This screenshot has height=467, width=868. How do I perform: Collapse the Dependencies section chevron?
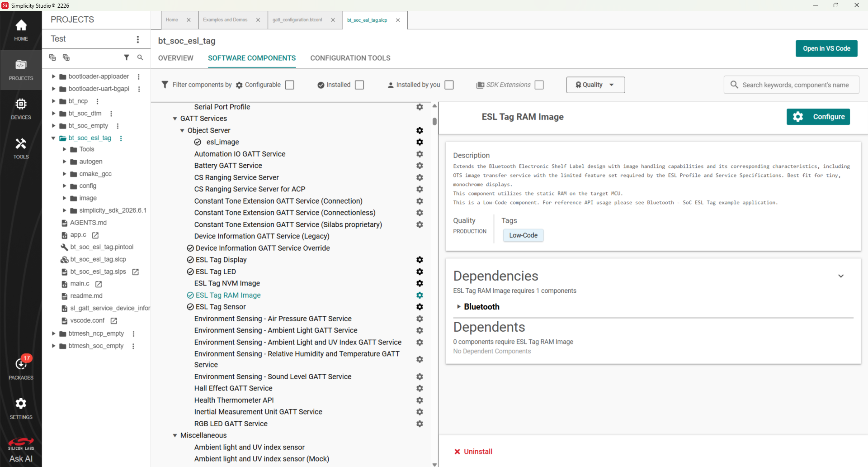coord(841,276)
